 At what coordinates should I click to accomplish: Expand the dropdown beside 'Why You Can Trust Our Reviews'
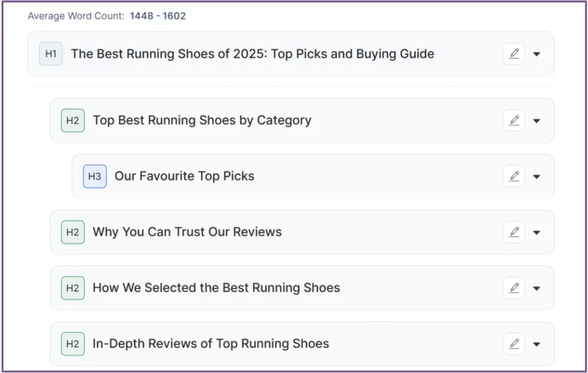coord(537,232)
